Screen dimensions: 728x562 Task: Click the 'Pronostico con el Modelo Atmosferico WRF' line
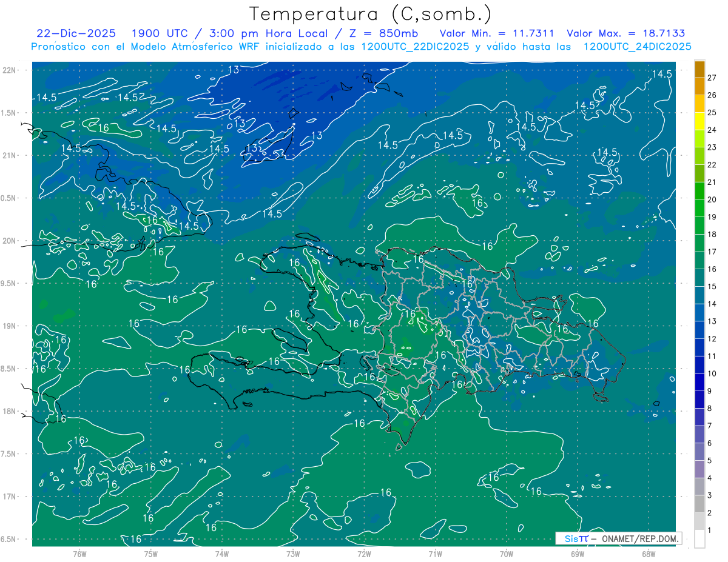tap(361, 47)
